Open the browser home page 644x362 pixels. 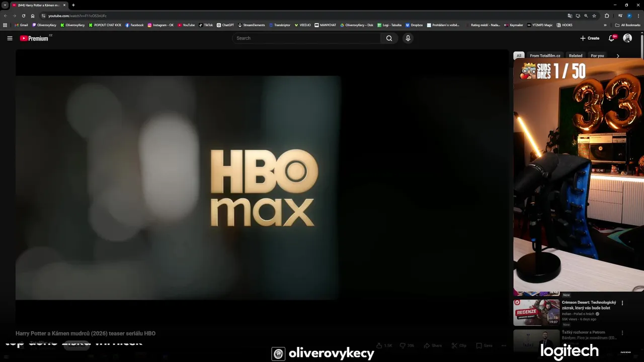[x=33, y=16]
